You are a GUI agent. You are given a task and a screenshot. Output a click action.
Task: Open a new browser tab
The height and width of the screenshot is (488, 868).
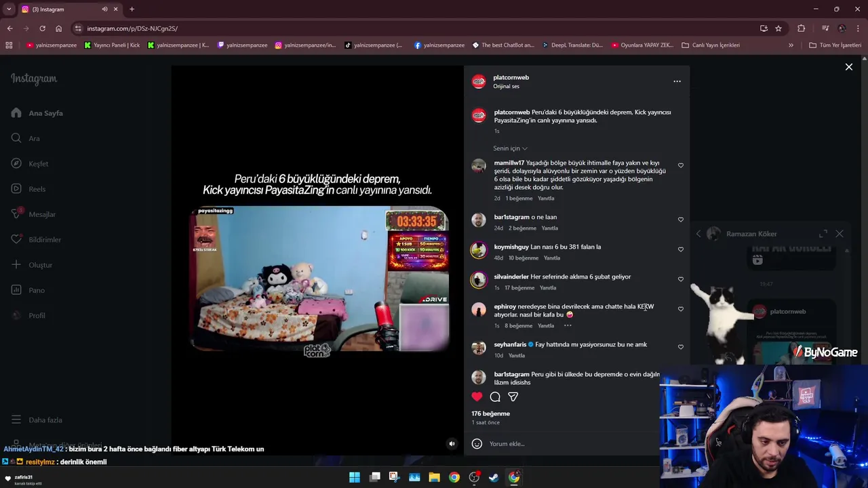coord(132,9)
